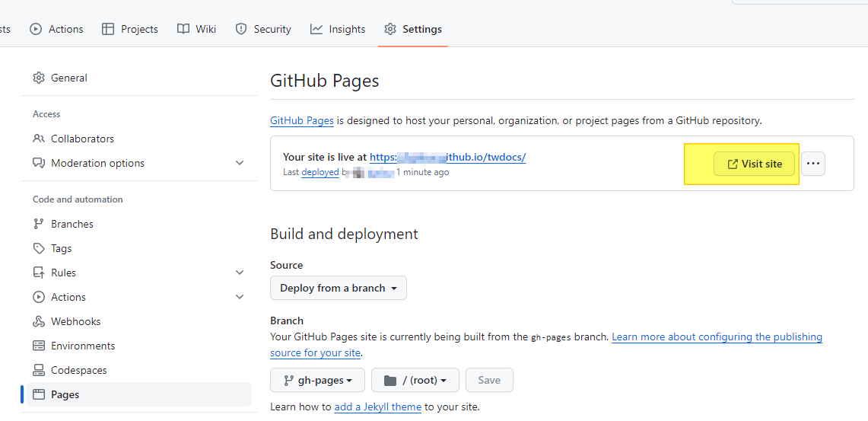Open the Insights tab
This screenshot has width=868, height=421.
(338, 29)
